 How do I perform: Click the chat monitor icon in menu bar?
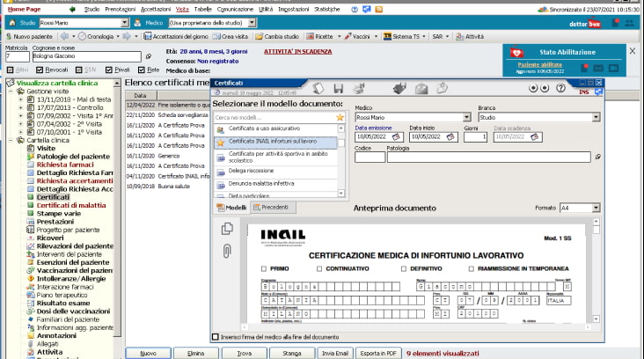pyautogui.click(x=366, y=9)
